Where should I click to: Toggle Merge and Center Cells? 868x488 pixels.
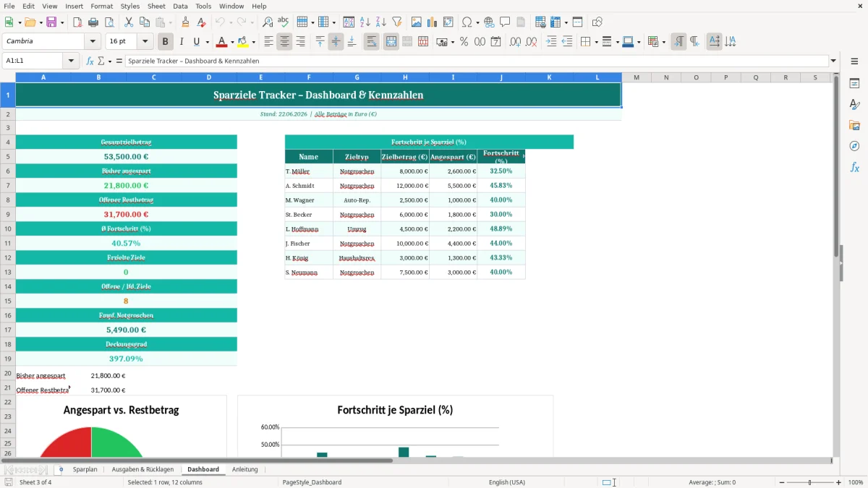pyautogui.click(x=391, y=42)
